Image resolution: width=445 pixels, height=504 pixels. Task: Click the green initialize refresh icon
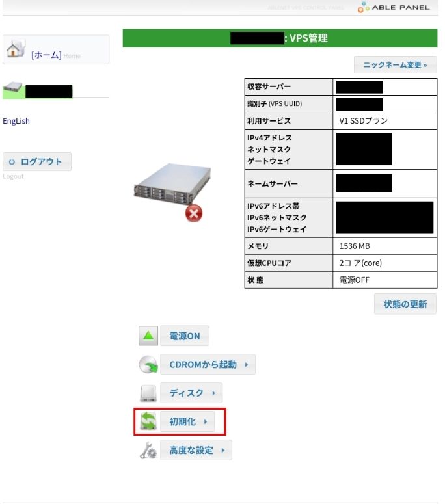(x=148, y=421)
